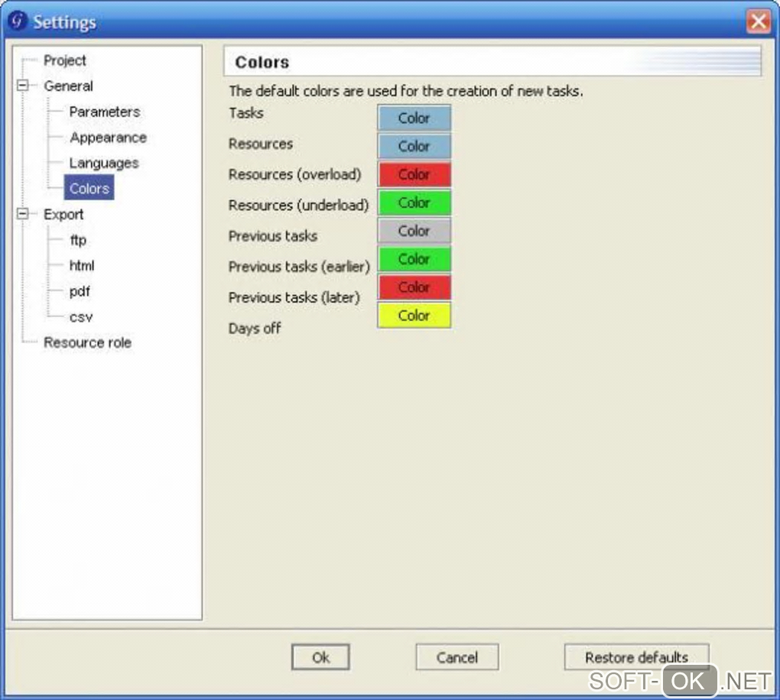The width and height of the screenshot is (780, 700).
Task: Select the Export tree item
Action: click(x=63, y=214)
